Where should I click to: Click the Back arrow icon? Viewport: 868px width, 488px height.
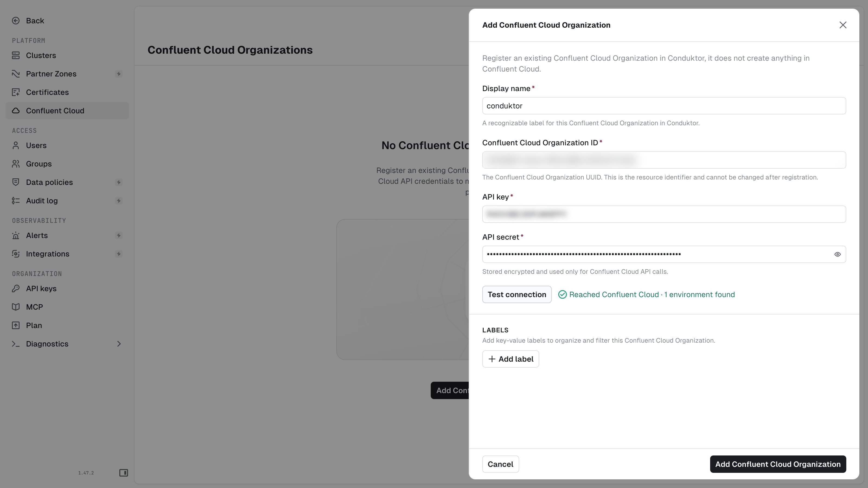pyautogui.click(x=16, y=21)
